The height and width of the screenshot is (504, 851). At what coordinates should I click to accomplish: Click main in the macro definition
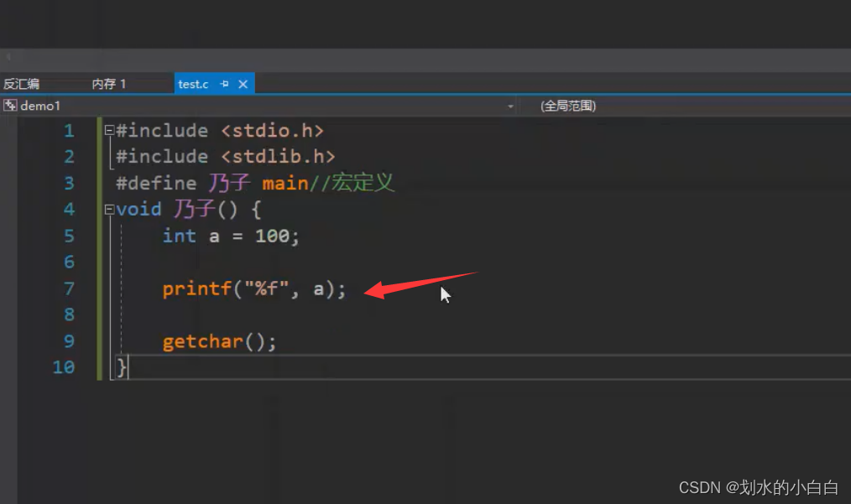pos(285,184)
